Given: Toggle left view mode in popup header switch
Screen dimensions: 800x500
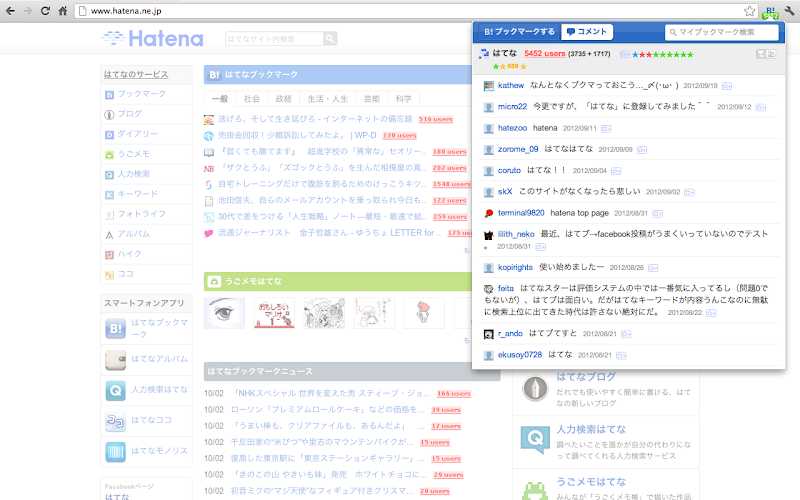Looking at the screenshot, I should coord(761,54).
